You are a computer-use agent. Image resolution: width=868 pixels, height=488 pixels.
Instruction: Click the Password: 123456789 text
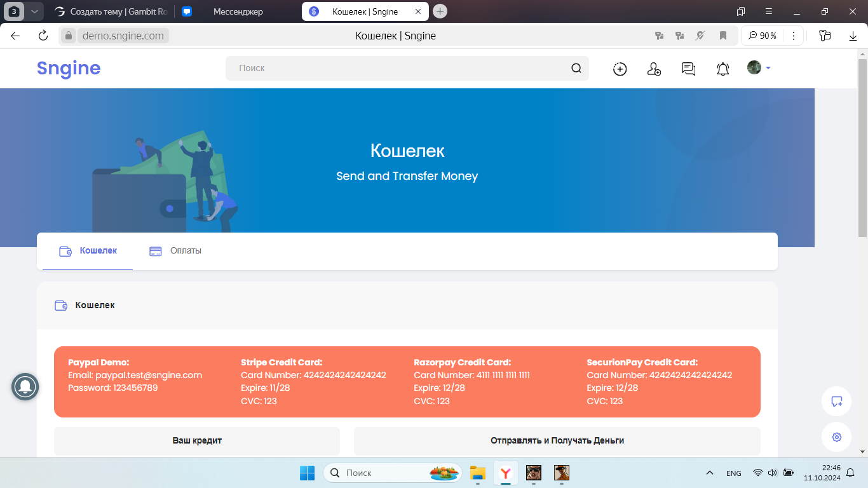pyautogui.click(x=113, y=388)
